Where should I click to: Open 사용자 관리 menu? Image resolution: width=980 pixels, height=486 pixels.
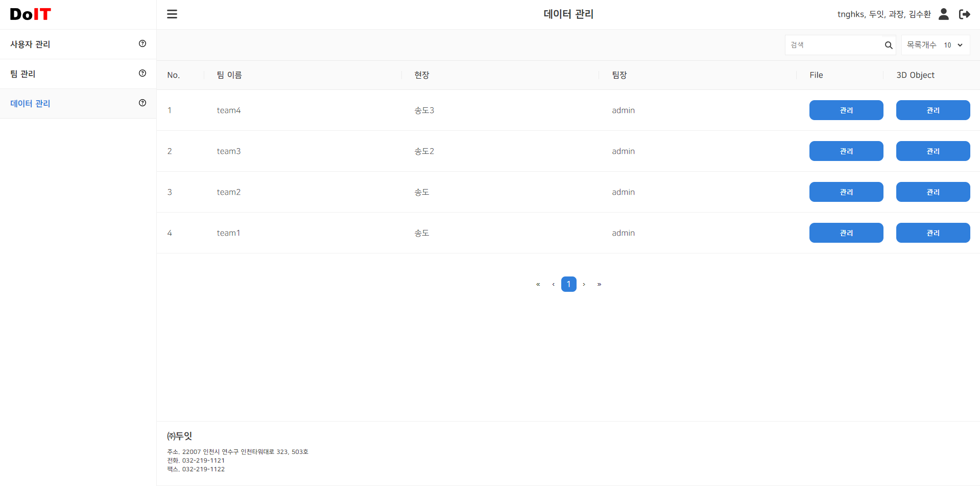78,44
